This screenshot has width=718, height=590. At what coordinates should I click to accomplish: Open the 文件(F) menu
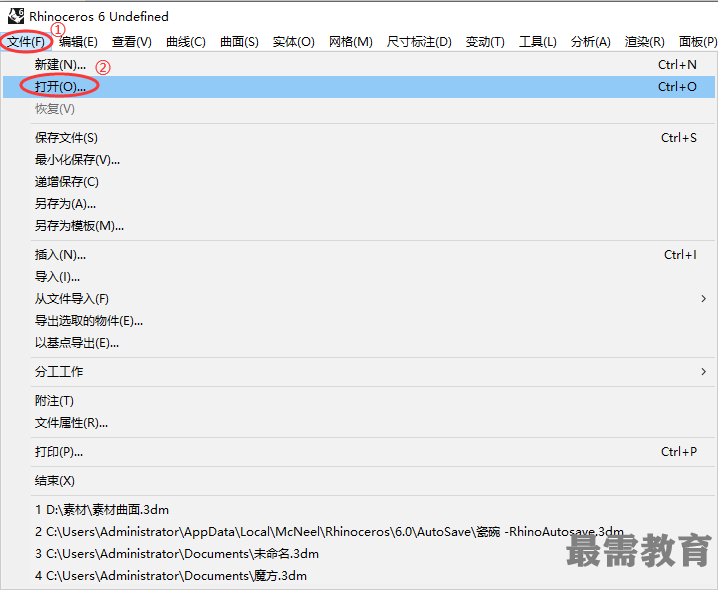[26, 42]
